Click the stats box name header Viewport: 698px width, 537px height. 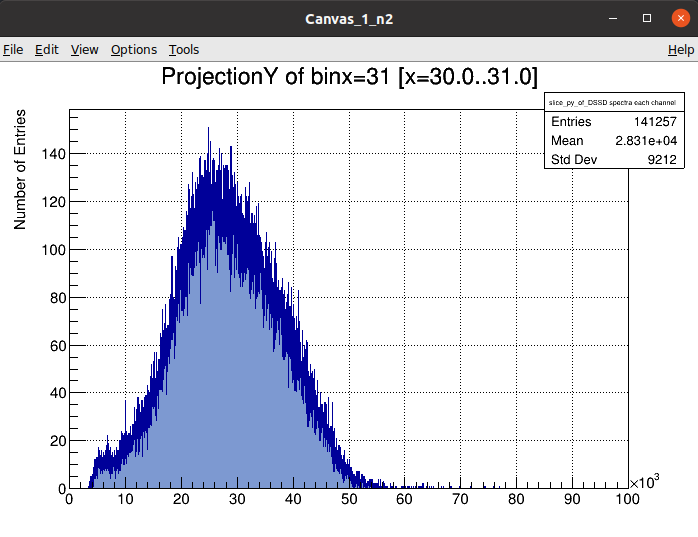point(612,103)
